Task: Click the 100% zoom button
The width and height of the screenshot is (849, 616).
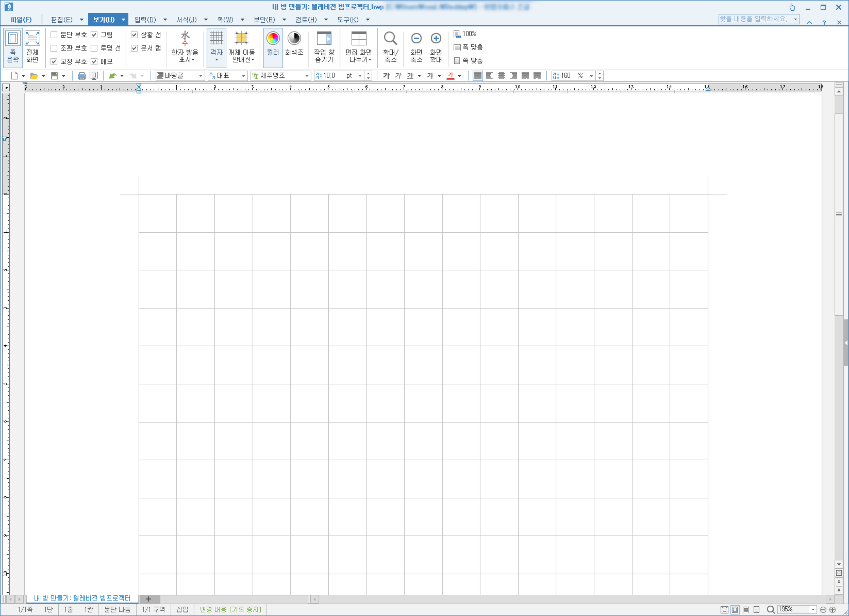Action: tap(465, 34)
